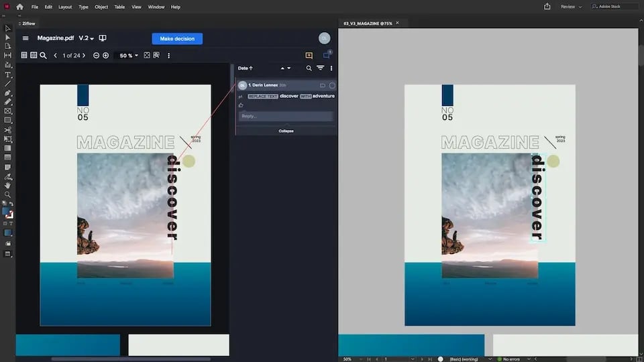Open comments panel more options

(331, 68)
